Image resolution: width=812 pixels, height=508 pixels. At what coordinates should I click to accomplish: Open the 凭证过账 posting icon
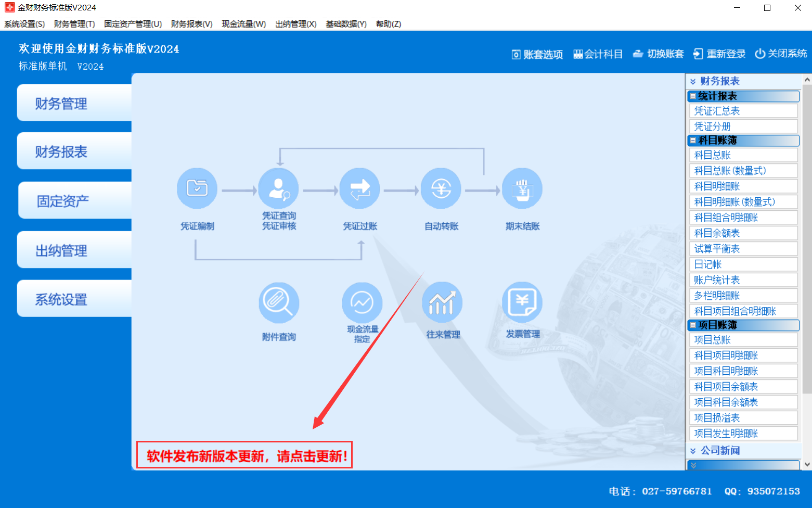click(x=359, y=188)
